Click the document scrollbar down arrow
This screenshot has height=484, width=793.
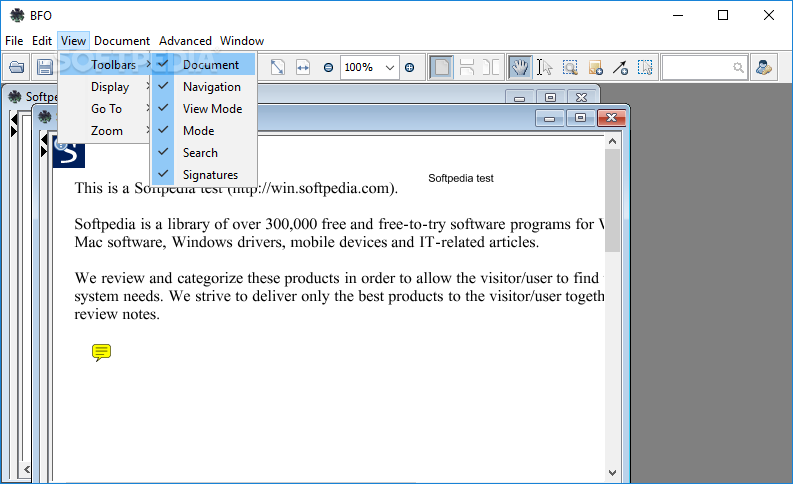click(x=612, y=473)
